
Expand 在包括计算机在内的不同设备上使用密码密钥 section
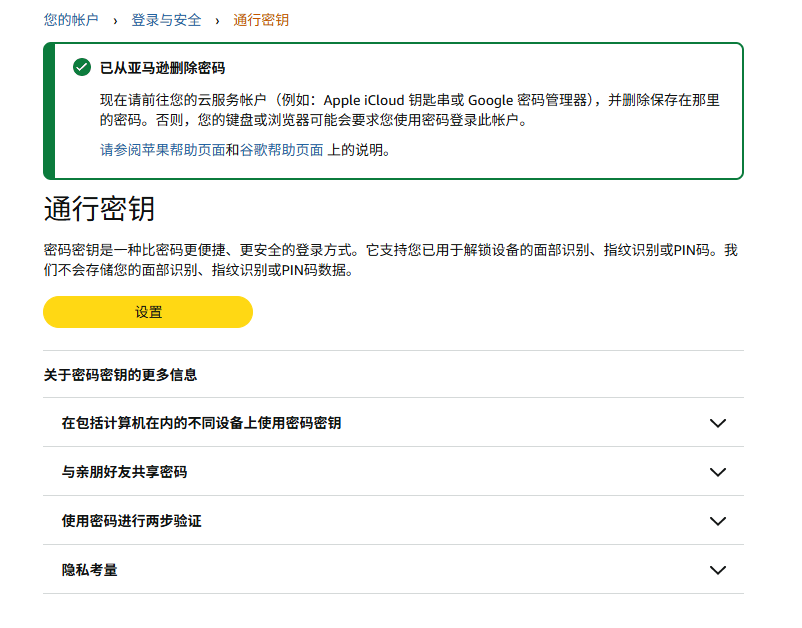coord(393,422)
